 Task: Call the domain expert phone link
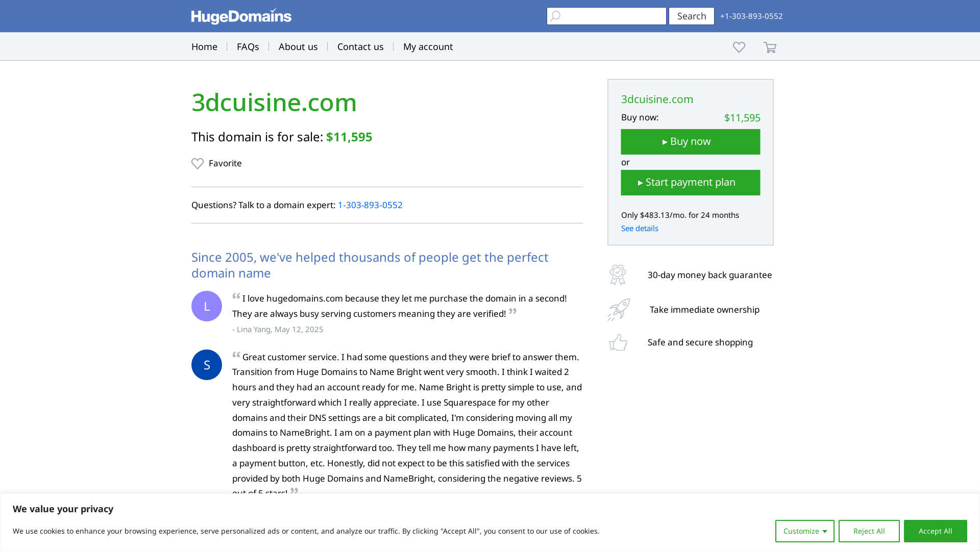[x=370, y=205]
